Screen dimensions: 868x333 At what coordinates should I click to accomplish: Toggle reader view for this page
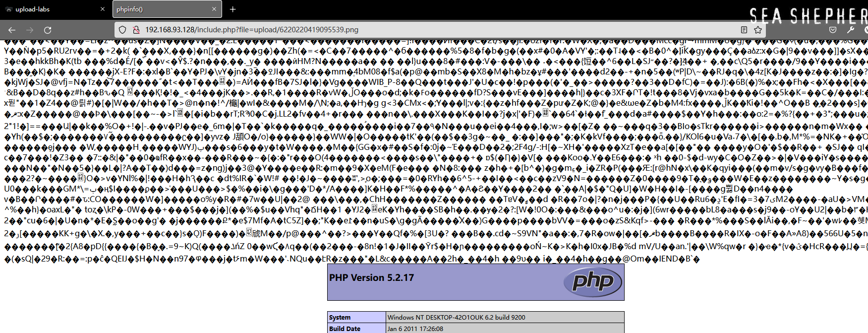click(x=744, y=30)
